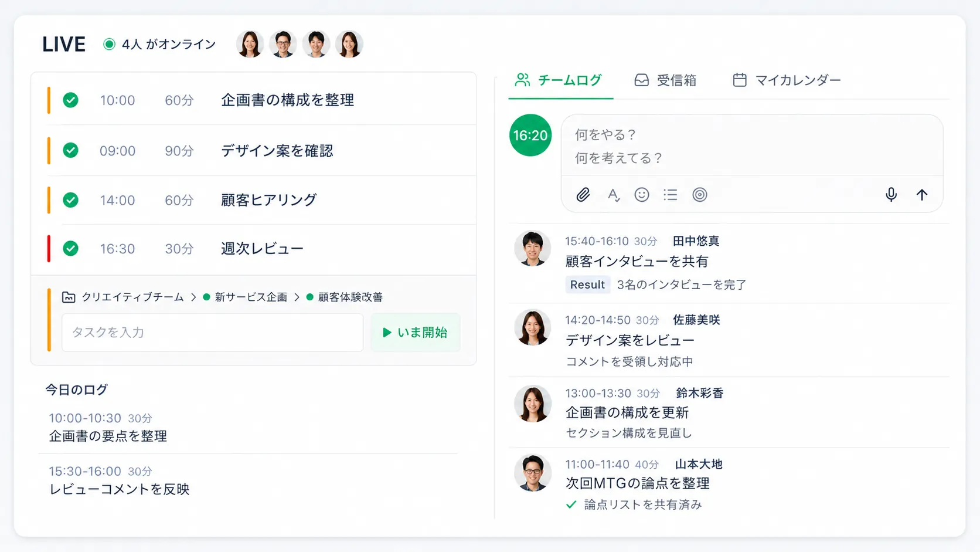980x552 pixels.
Task: Toggle the checkmark for 顧客ヒアリング
Action: tap(71, 200)
